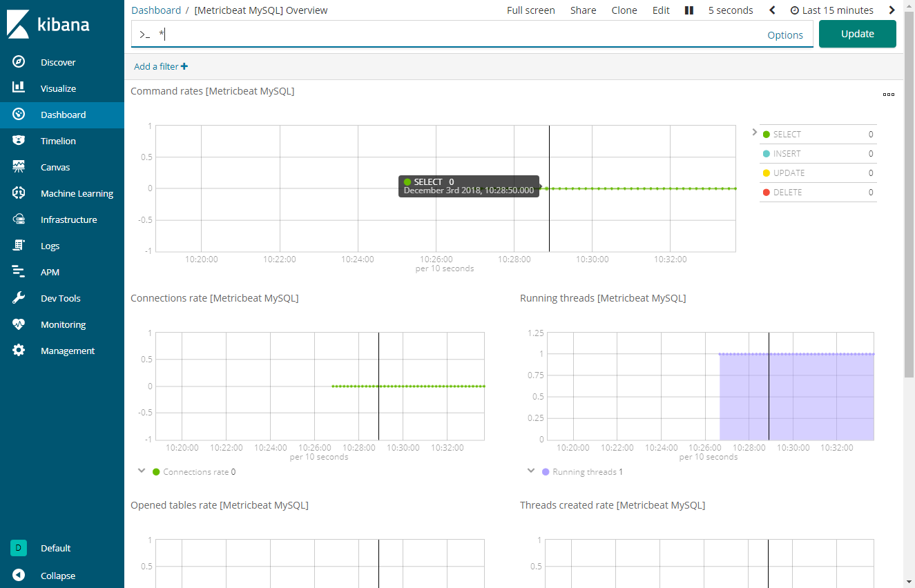Open Discover via compass icon
The image size is (915, 588).
19,62
